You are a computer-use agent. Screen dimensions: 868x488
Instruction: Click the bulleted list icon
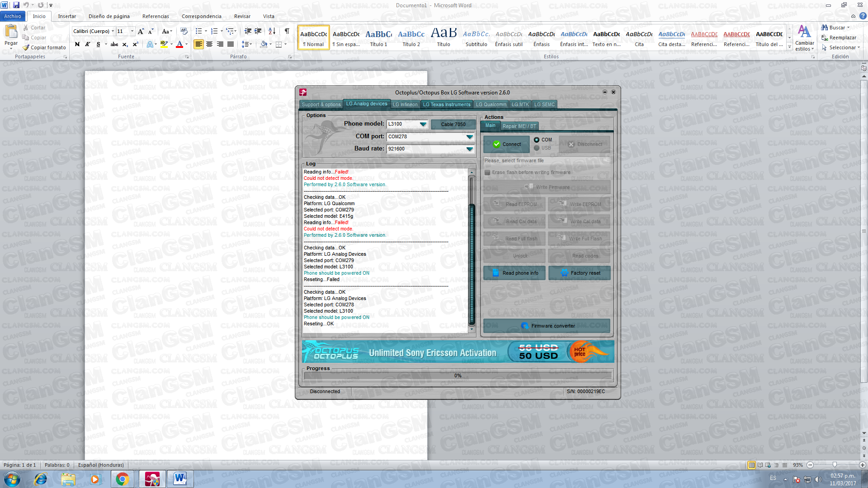coord(198,31)
